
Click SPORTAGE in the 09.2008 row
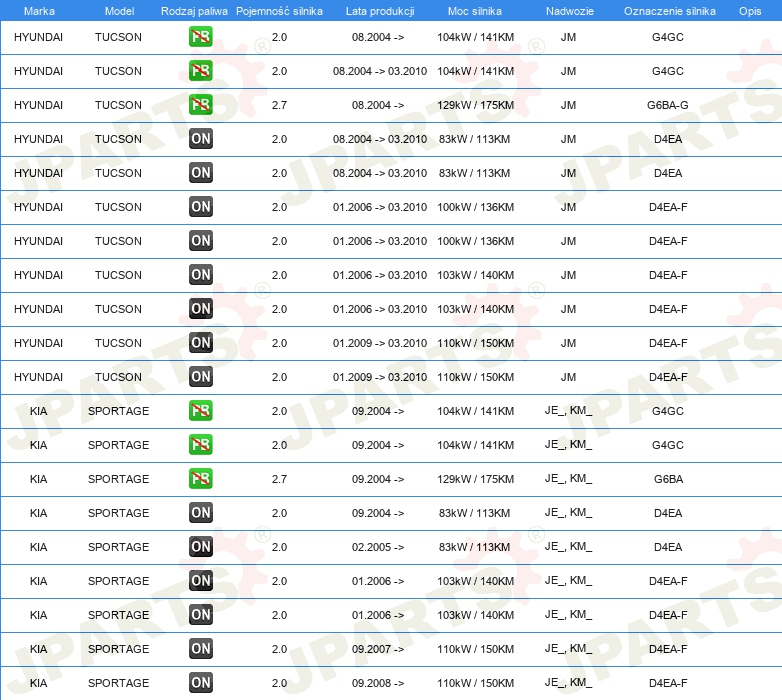(118, 683)
